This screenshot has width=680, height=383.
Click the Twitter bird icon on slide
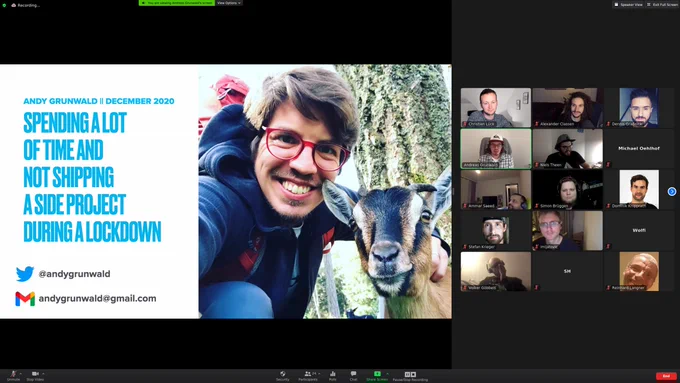point(25,274)
